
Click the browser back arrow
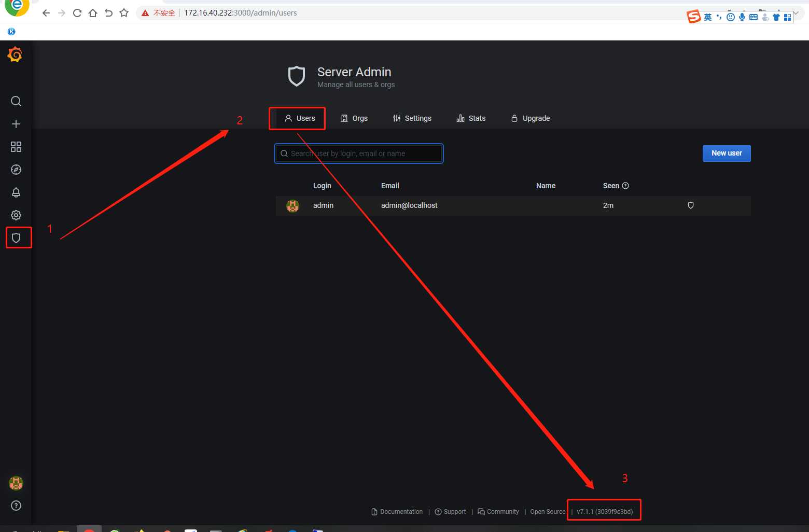click(x=46, y=13)
